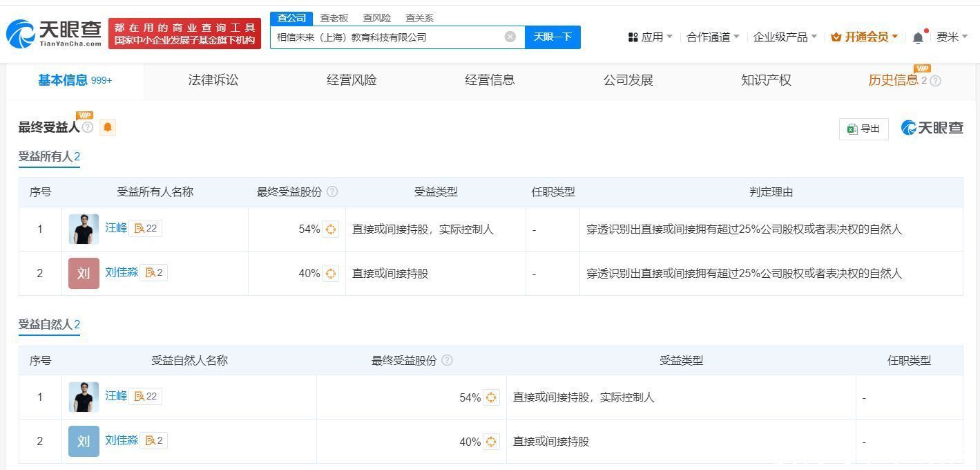Switch to the 法律诉讼 tab
The width and height of the screenshot is (980, 470).
[x=213, y=80]
